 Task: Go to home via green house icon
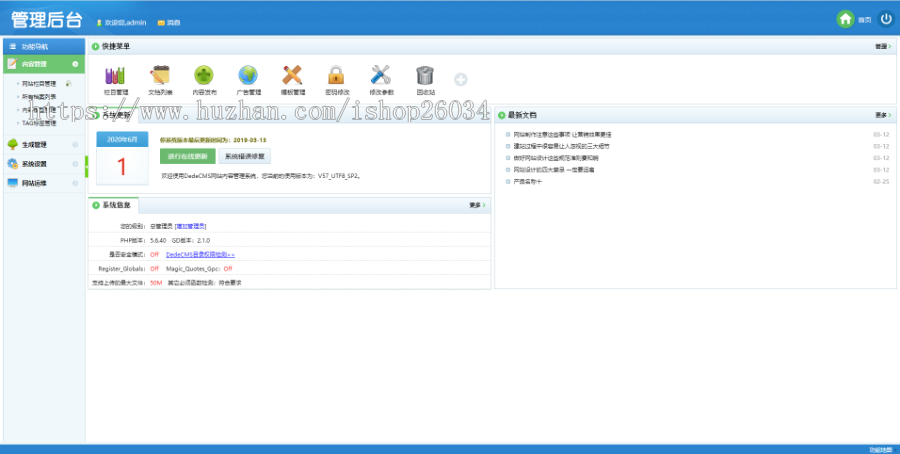coord(845,20)
